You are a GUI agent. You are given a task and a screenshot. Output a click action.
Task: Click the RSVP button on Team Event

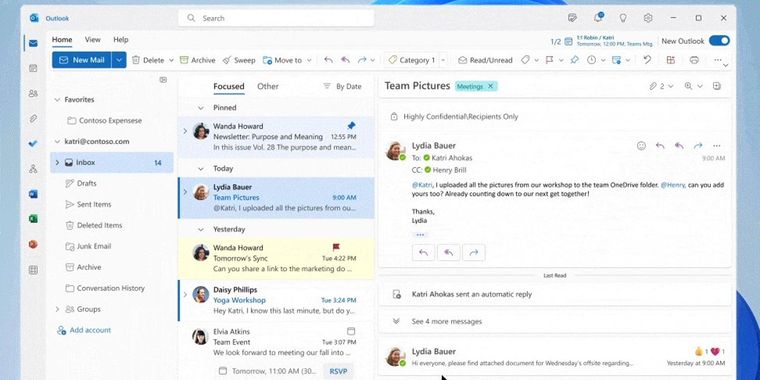[338, 371]
